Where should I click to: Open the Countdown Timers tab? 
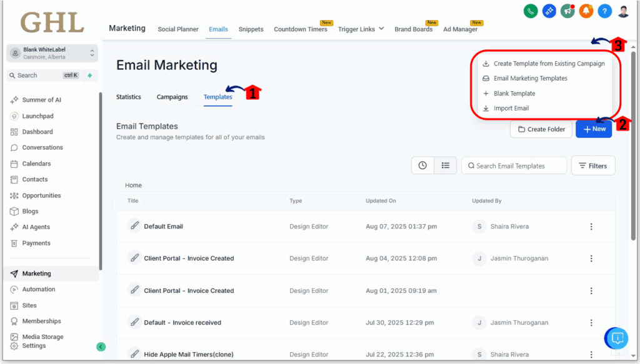pyautogui.click(x=301, y=29)
